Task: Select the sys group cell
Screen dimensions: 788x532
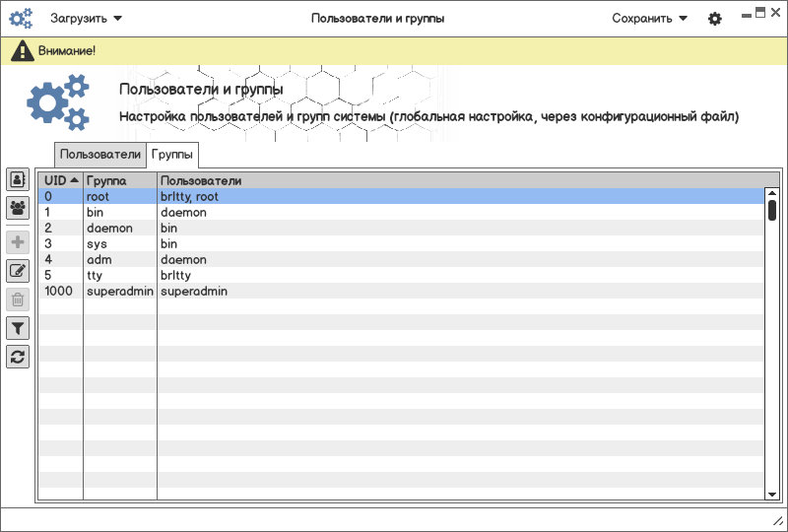Action: point(120,244)
